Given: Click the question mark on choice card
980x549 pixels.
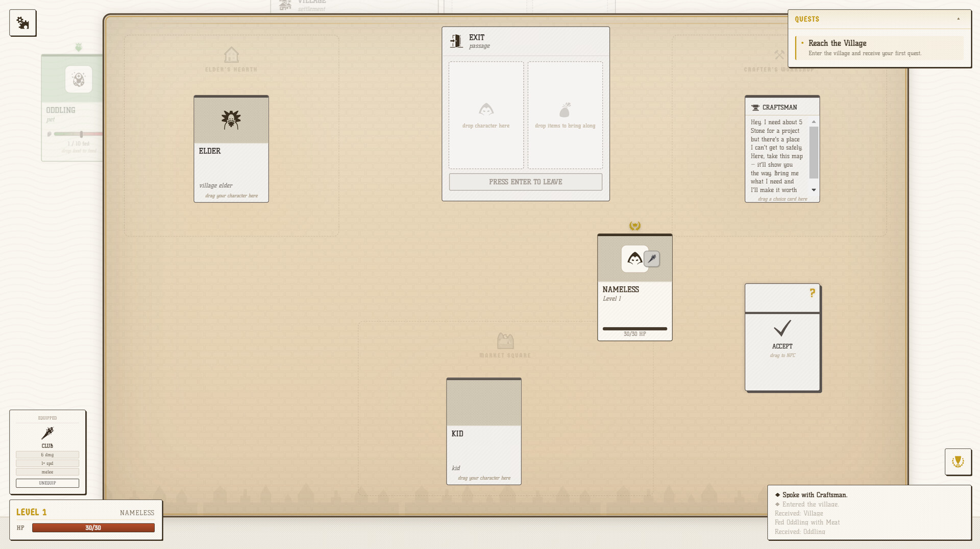Looking at the screenshot, I should (x=812, y=293).
